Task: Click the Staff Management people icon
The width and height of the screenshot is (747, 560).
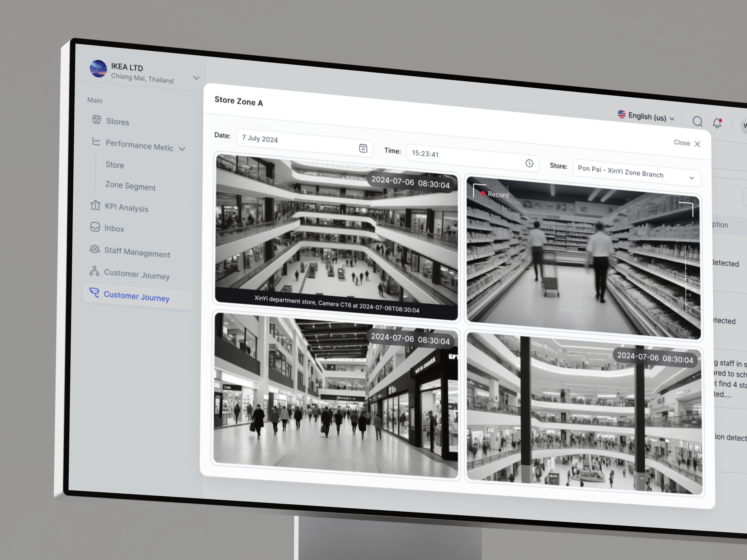Action: 94,249
